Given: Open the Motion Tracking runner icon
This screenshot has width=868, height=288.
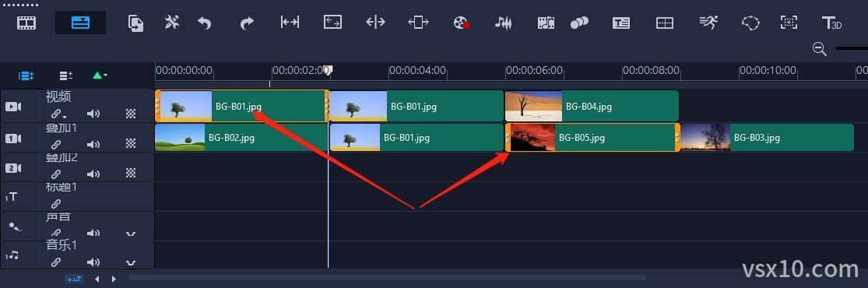Looking at the screenshot, I should pyautogui.click(x=708, y=23).
